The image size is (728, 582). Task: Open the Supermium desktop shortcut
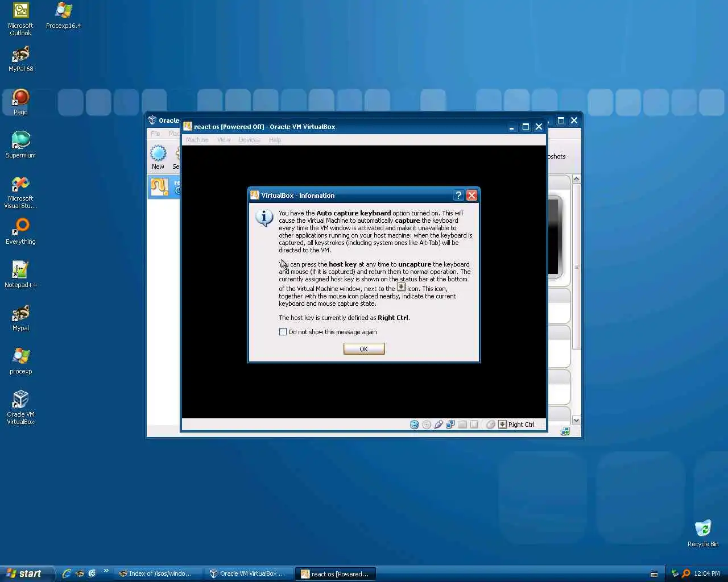(x=20, y=145)
